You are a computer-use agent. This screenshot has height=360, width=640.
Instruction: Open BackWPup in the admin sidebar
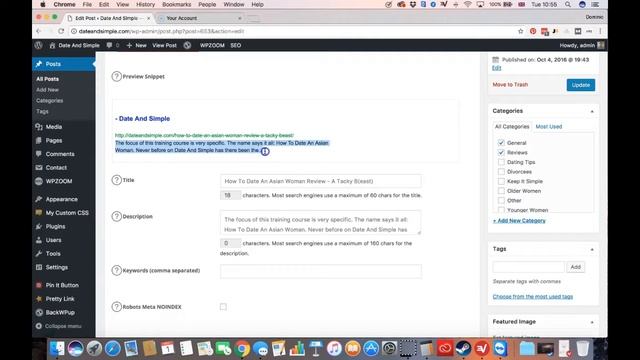point(60,313)
